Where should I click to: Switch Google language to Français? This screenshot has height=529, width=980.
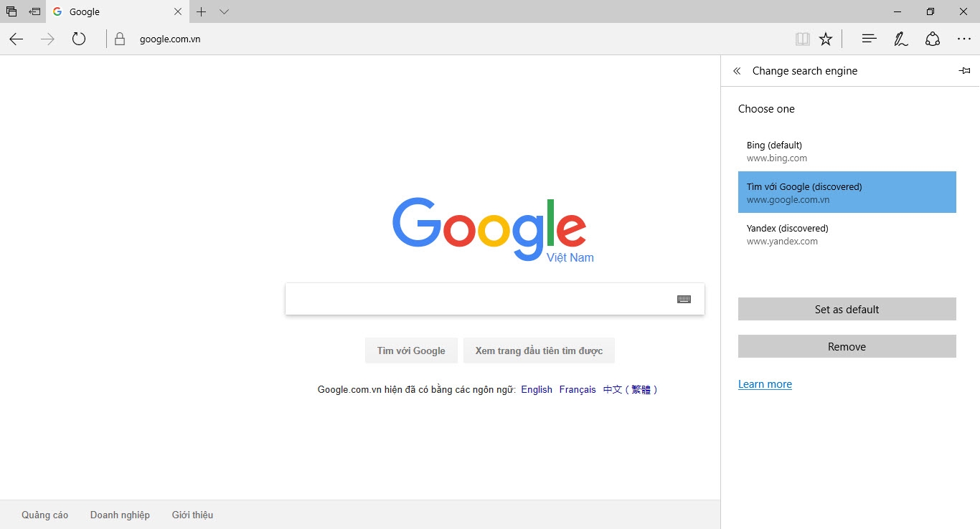578,390
